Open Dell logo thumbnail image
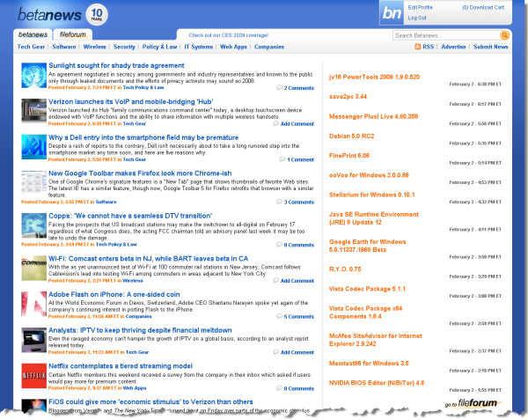 coord(33,147)
